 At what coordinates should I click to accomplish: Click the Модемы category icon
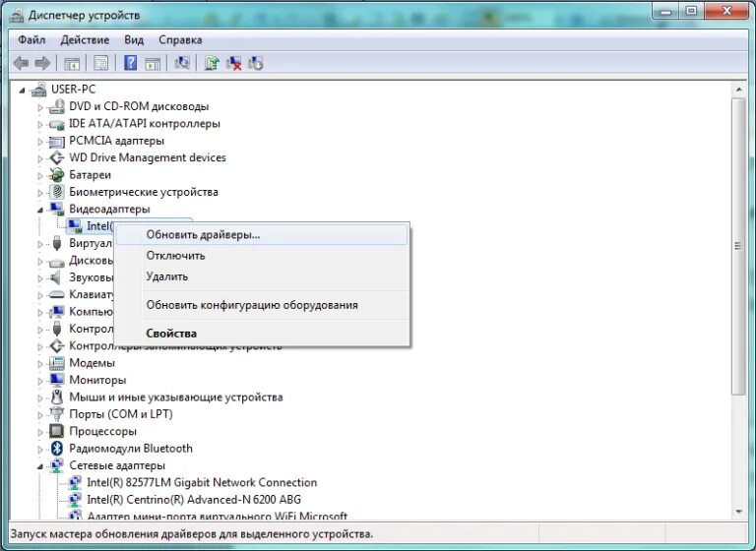[x=57, y=363]
